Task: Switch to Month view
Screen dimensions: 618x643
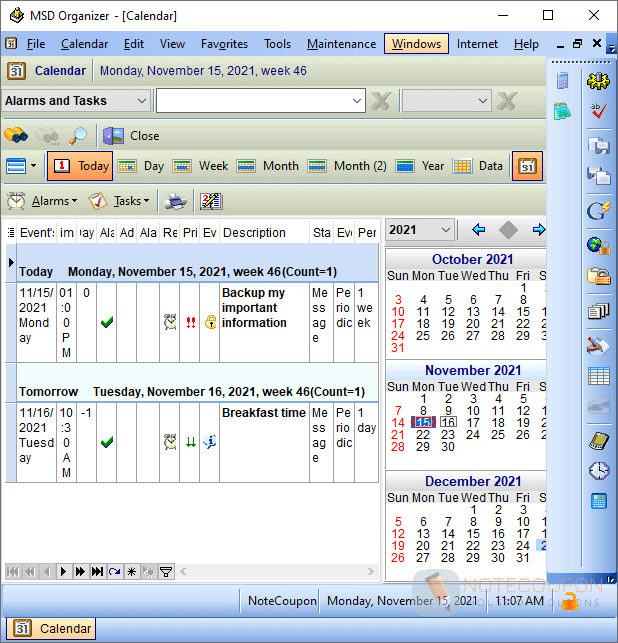Action: [268, 166]
